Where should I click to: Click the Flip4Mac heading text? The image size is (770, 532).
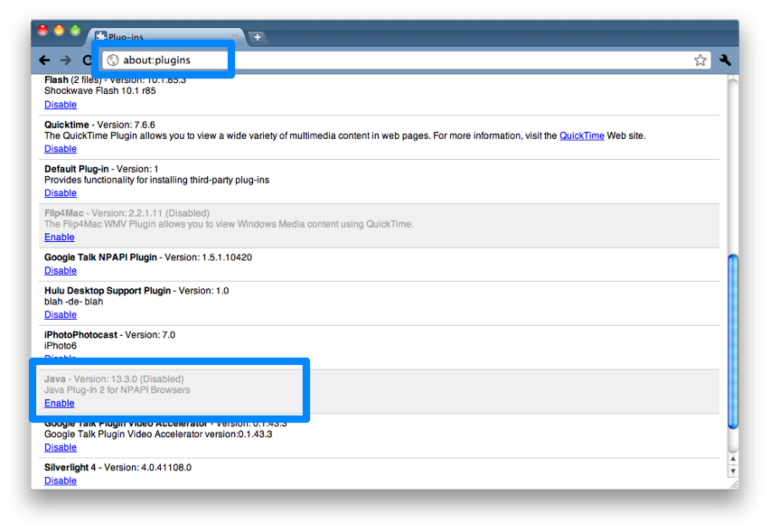pos(64,213)
